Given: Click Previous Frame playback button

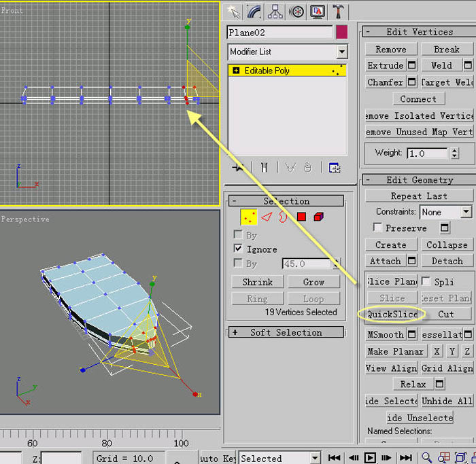Looking at the screenshot, I should pyautogui.click(x=354, y=458).
